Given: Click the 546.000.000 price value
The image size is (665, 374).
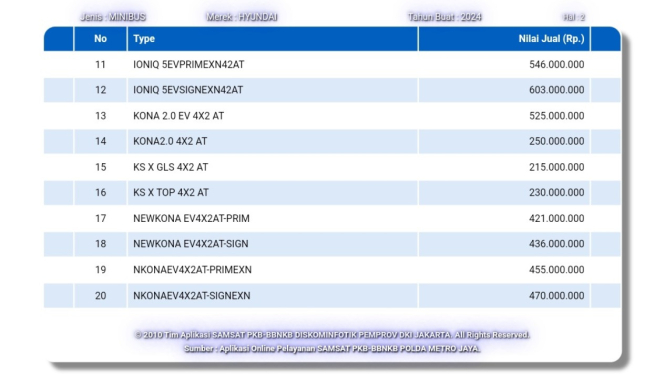Looking at the screenshot, I should (x=556, y=64).
